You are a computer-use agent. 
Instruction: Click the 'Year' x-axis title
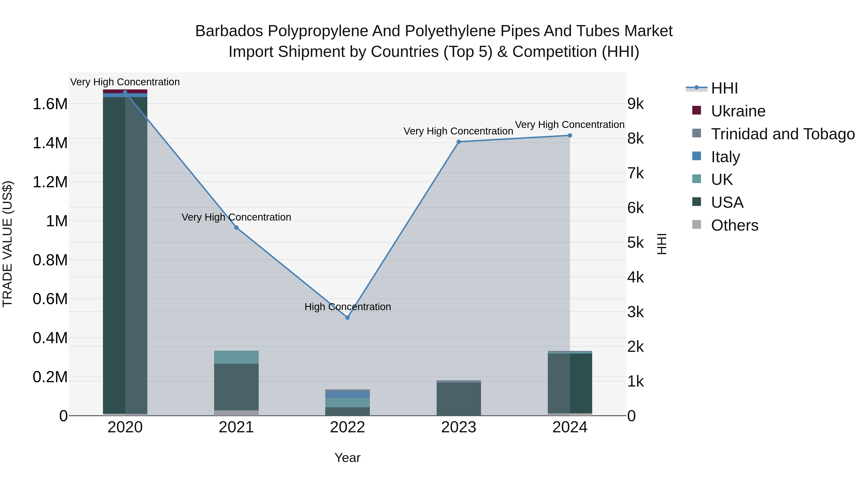click(347, 458)
